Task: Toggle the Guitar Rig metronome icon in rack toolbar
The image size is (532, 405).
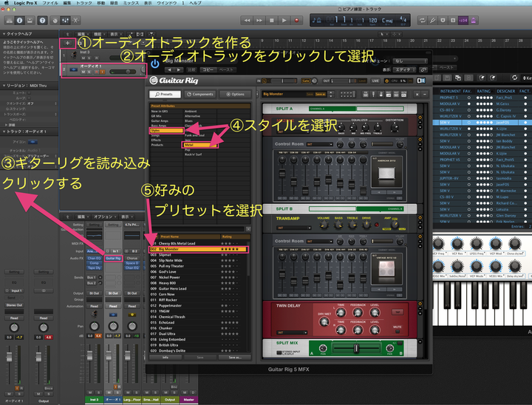Action: 381,95
